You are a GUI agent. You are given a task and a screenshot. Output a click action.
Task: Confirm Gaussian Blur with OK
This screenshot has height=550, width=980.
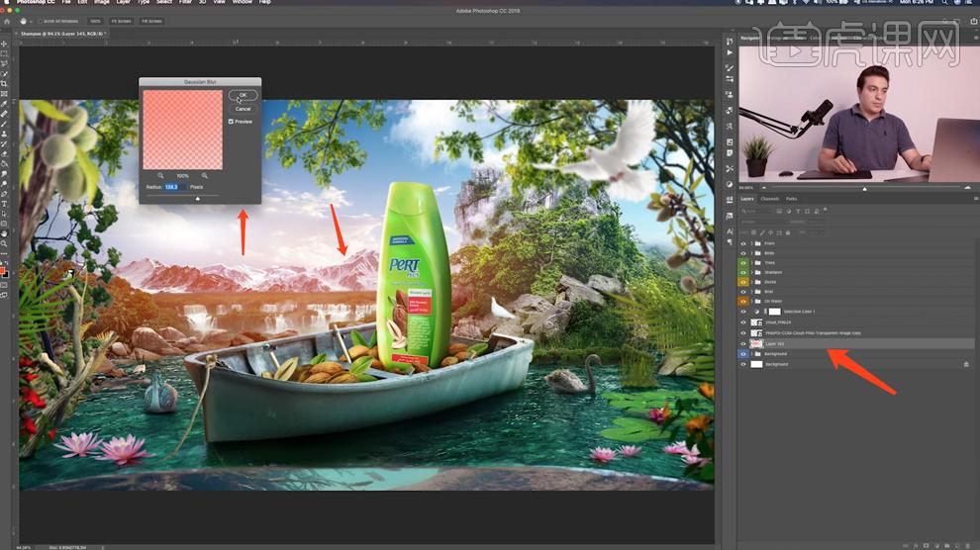click(x=243, y=96)
